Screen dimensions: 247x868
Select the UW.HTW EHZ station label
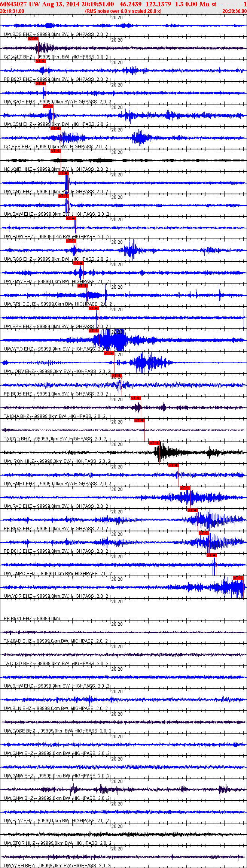(x=18, y=821)
